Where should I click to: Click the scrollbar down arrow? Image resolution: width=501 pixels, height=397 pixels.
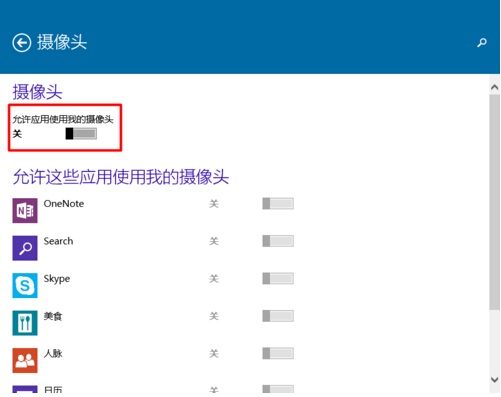495,379
